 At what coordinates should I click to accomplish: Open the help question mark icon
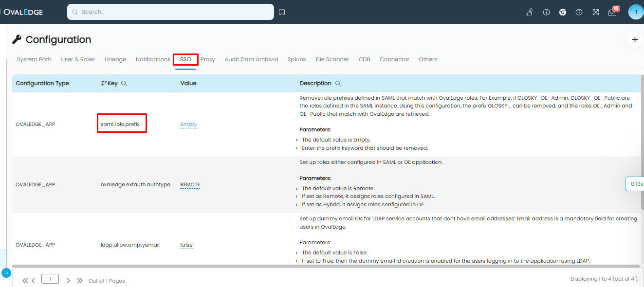coord(579,12)
